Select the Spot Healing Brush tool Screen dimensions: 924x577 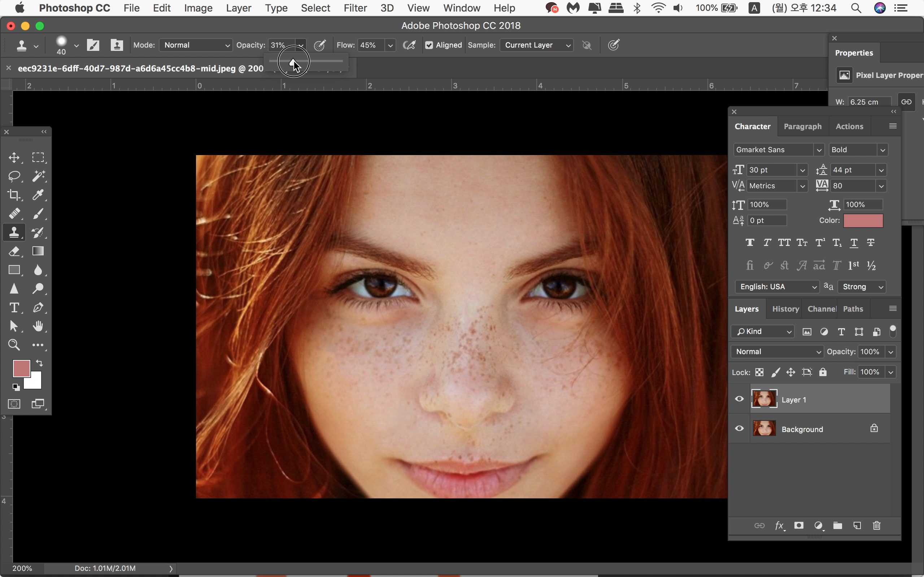click(x=14, y=214)
